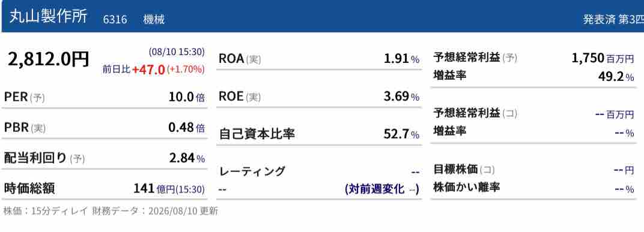Select the stock code 6316
The height and width of the screenshot is (232, 644).
(x=115, y=19)
